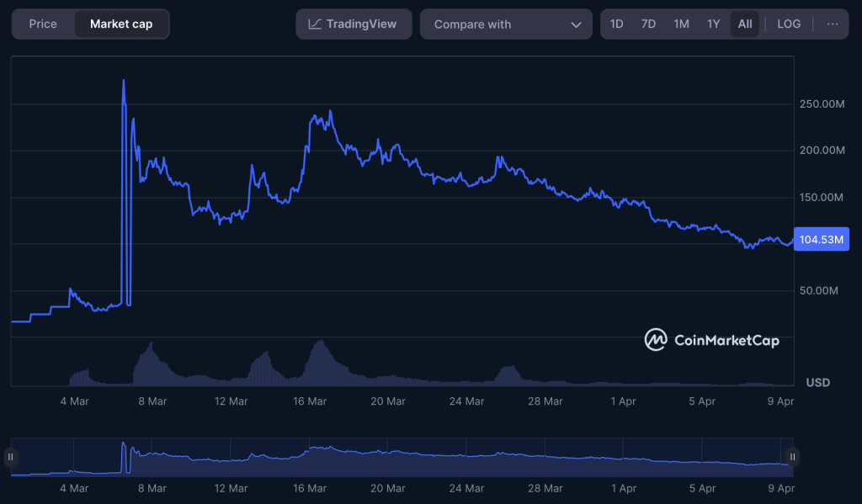862x504 pixels.
Task: Click the chevron on Compare with
Action: point(576,24)
